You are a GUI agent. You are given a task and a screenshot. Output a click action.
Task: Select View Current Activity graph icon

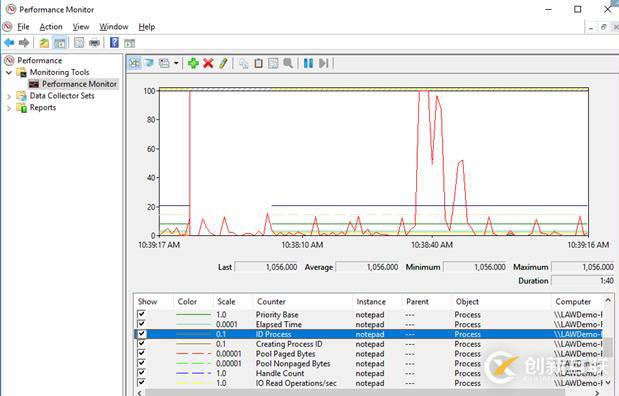(135, 63)
